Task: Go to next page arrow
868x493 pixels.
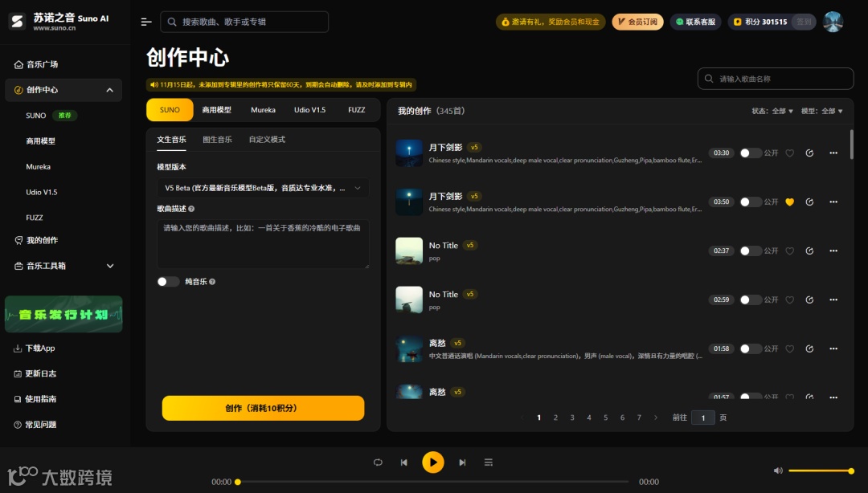Action: 656,418
